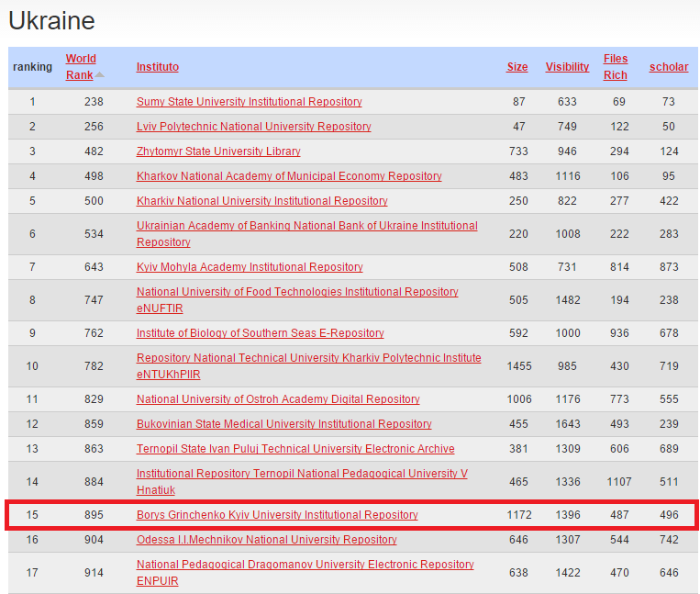Sort by Files Rich column header
The height and width of the screenshot is (594, 700).
616,67
